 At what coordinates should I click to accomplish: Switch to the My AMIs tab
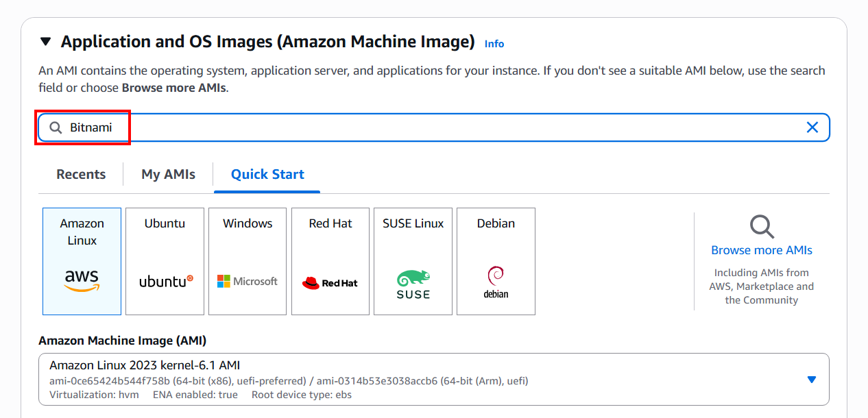click(x=169, y=174)
